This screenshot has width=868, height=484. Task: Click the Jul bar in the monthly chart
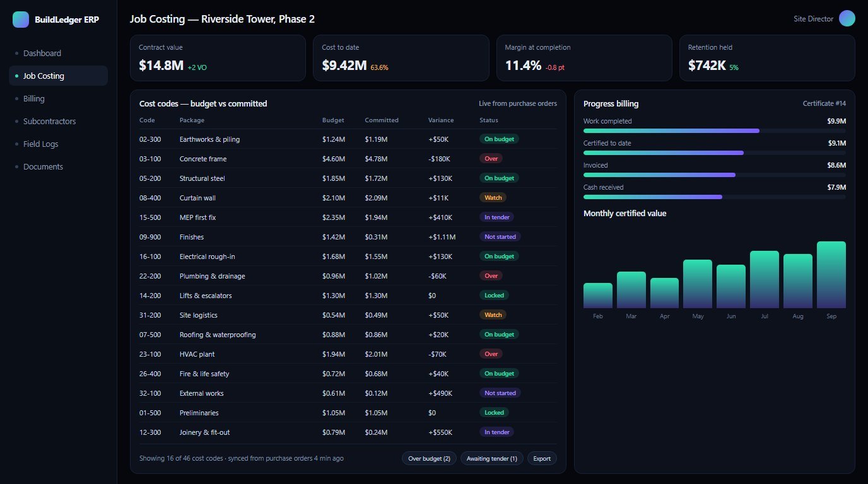(765, 280)
